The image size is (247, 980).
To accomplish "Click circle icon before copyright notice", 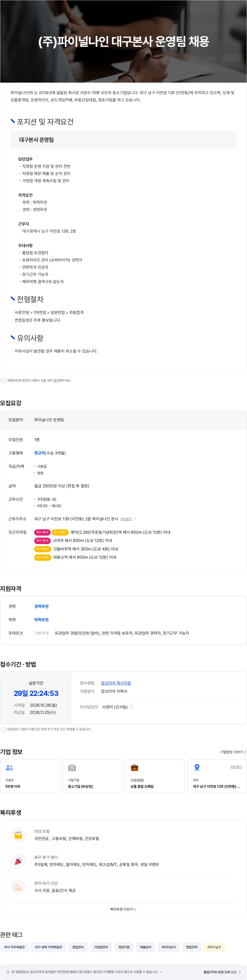I will [x=8, y=972].
